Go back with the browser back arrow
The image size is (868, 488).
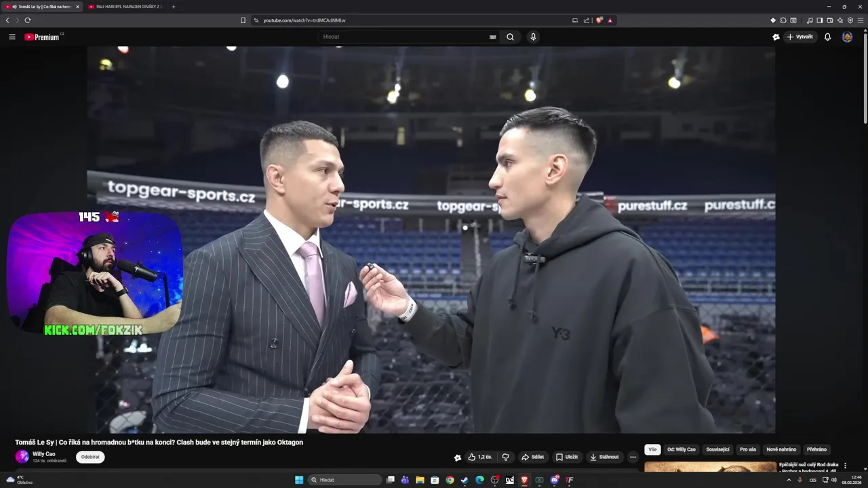[7, 20]
